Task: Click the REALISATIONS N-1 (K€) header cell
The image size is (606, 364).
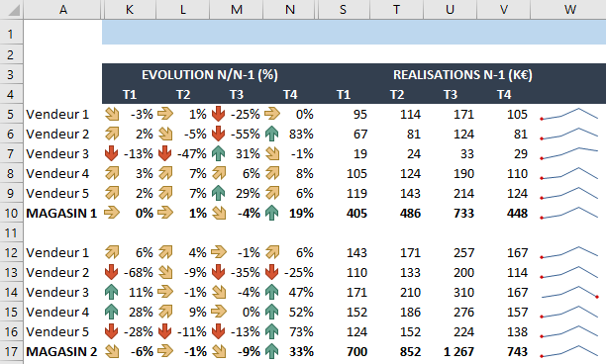Action: coord(462,74)
